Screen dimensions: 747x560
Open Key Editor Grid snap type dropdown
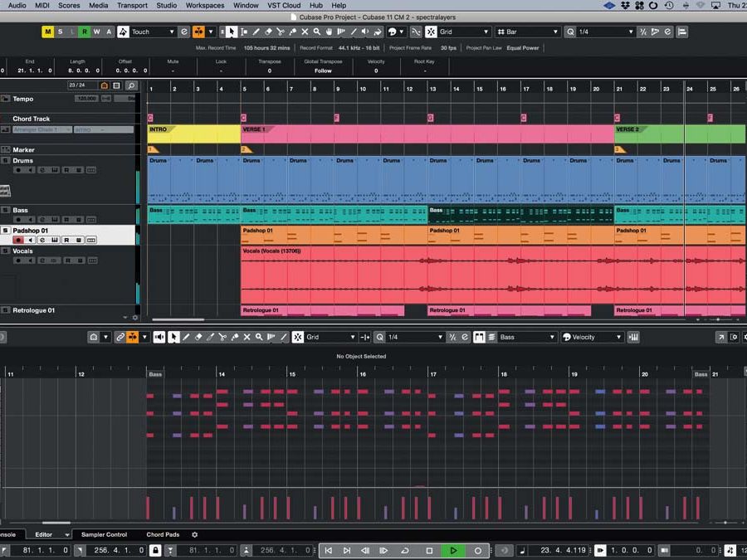coord(330,337)
